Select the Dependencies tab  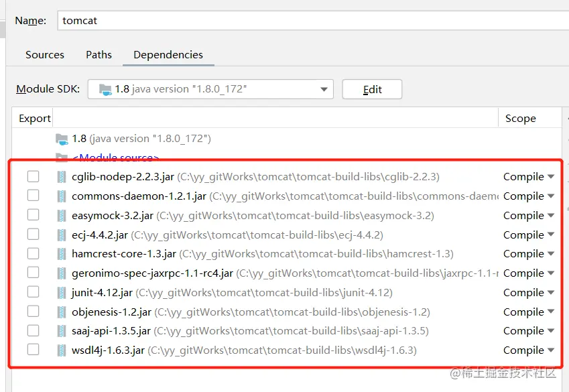[168, 55]
